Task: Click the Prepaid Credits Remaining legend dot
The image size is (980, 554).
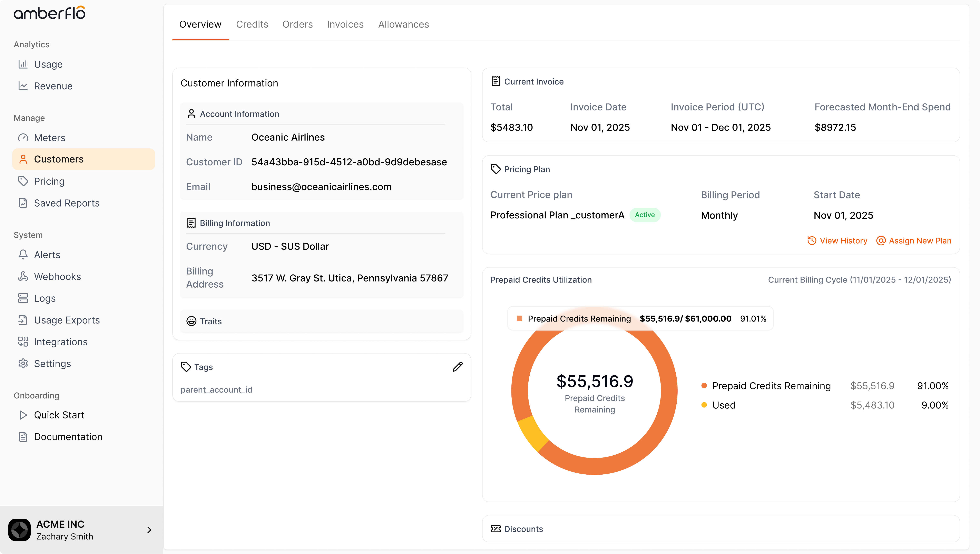Action: (704, 386)
